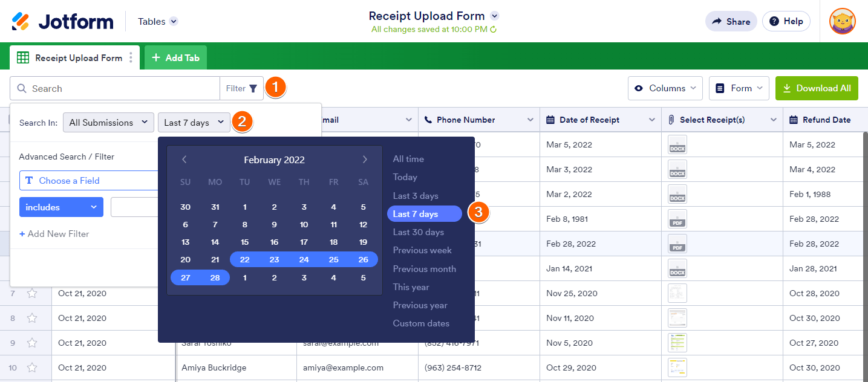Pick February 22 in the calendar

pyautogui.click(x=244, y=259)
